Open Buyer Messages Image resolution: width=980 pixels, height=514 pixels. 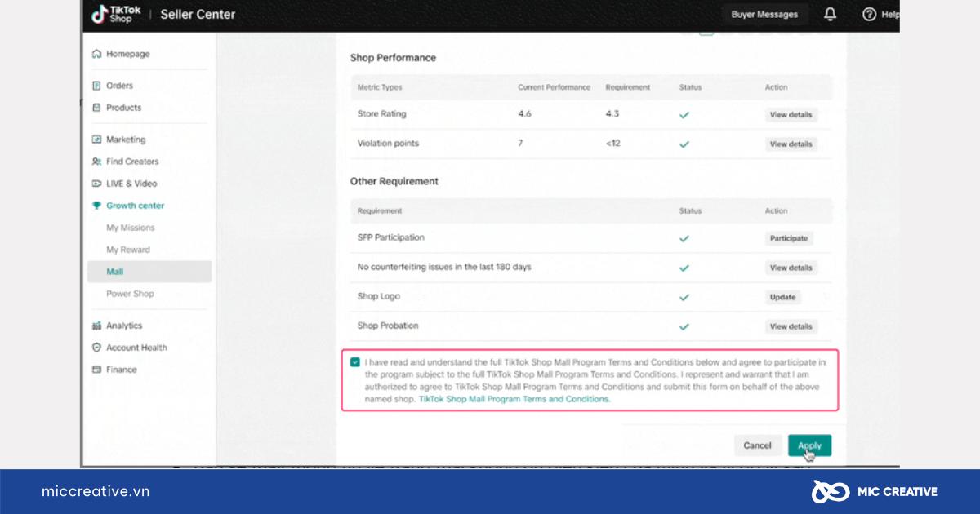point(765,14)
